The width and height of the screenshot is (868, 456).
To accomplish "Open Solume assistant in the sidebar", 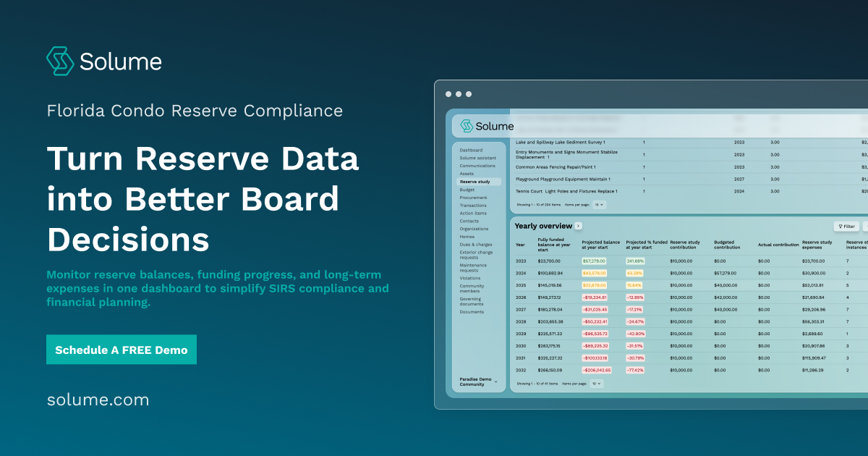I will click(477, 158).
